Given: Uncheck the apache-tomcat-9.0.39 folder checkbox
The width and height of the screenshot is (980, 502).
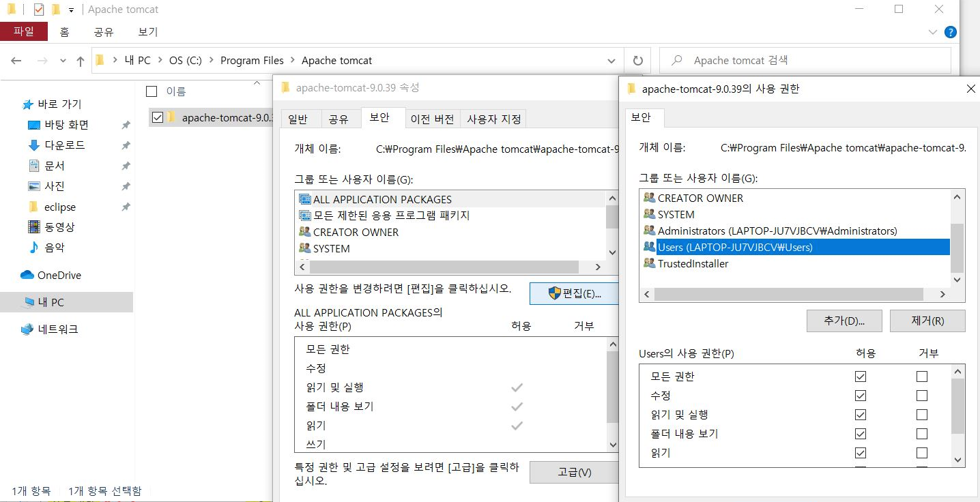Looking at the screenshot, I should click(x=158, y=117).
